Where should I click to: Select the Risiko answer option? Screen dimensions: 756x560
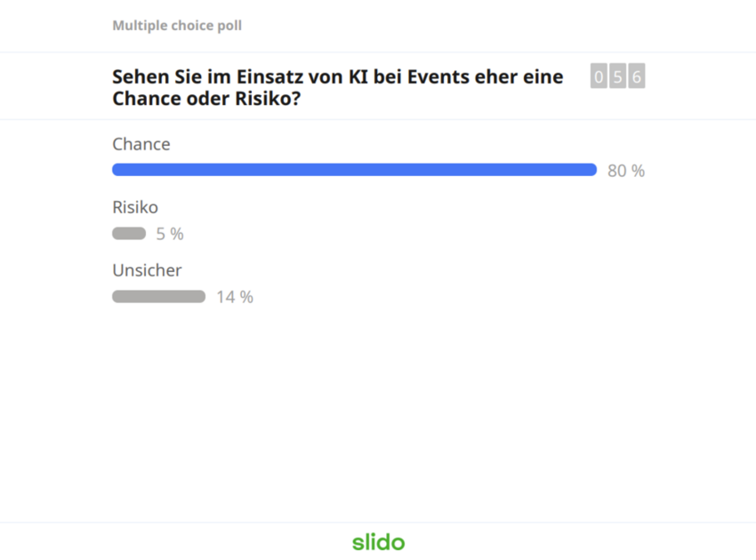coord(134,207)
